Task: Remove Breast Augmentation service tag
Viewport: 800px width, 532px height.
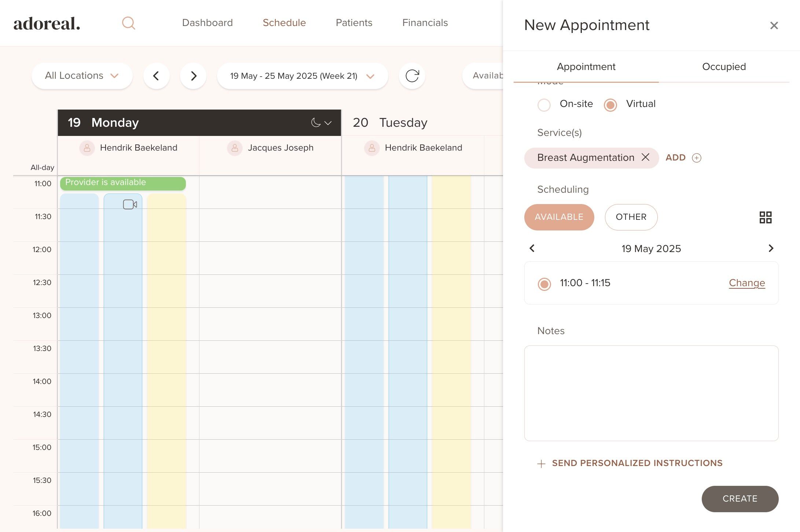Action: click(x=645, y=157)
